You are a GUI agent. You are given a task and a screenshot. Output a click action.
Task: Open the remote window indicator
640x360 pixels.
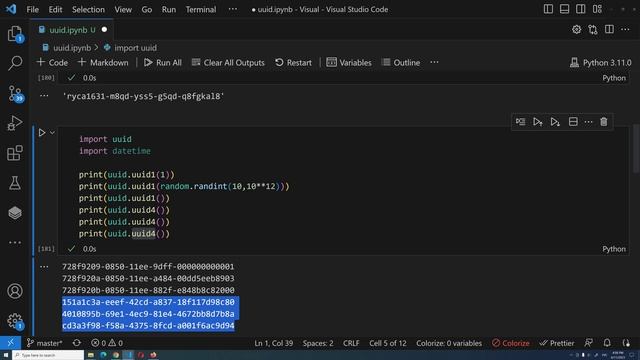10,343
